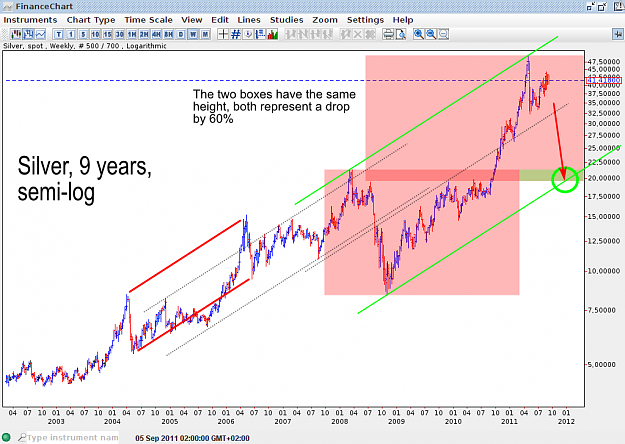Click the green connection status indicator
The width and height of the screenshot is (625, 444).
6,438
